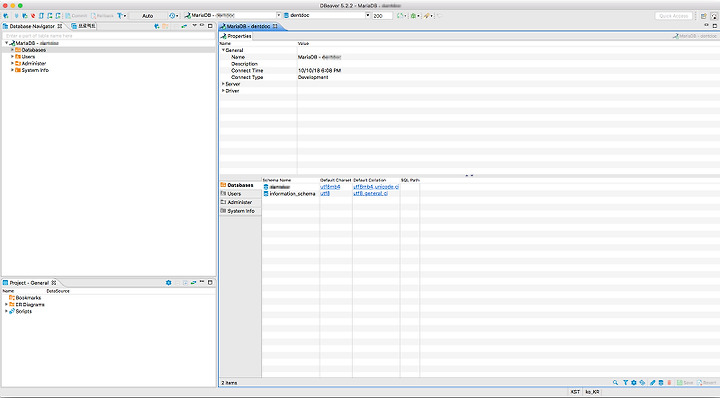Click the Default Charset column header

[x=336, y=180]
